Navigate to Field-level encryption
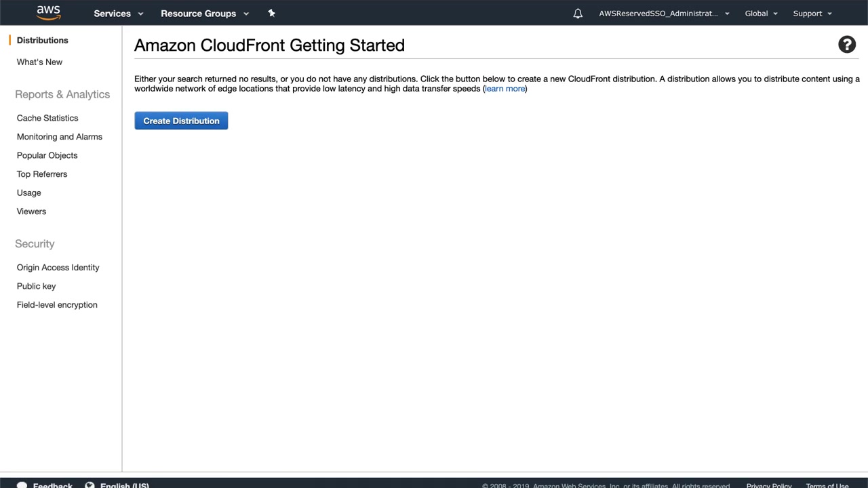This screenshot has width=868, height=488. (57, 305)
